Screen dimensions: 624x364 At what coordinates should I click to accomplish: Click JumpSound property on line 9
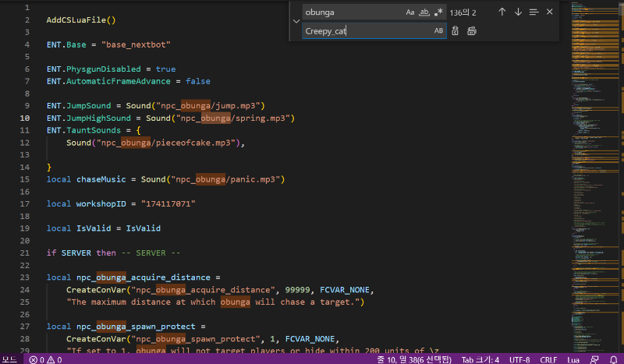[88, 106]
